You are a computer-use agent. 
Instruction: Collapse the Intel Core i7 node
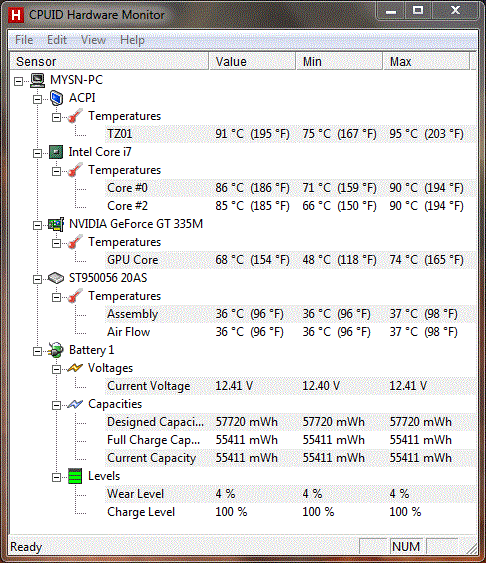37,154
